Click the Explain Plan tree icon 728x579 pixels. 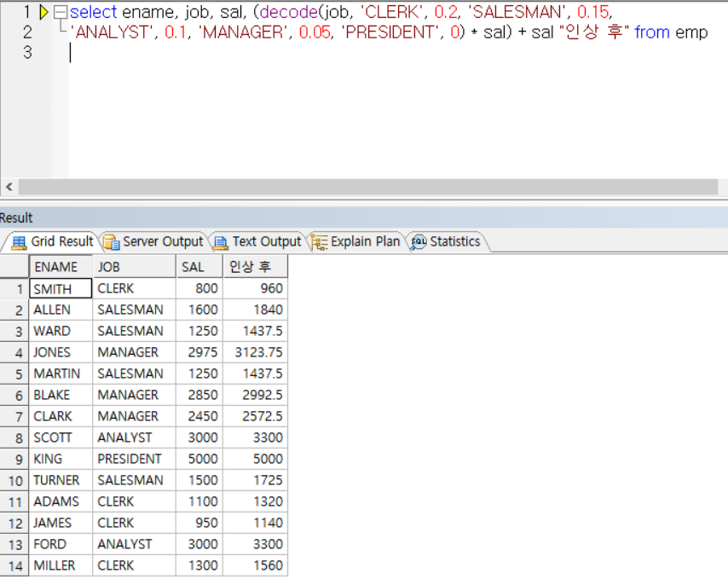[320, 242]
